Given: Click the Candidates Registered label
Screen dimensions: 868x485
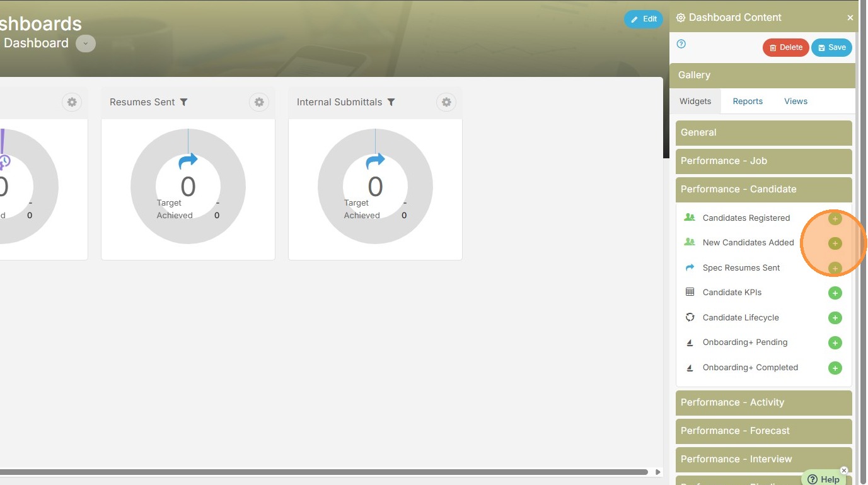Looking at the screenshot, I should click(x=746, y=218).
